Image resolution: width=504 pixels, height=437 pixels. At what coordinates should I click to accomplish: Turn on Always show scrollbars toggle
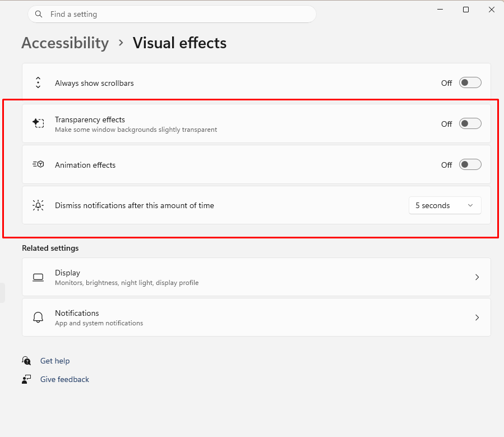tap(470, 82)
